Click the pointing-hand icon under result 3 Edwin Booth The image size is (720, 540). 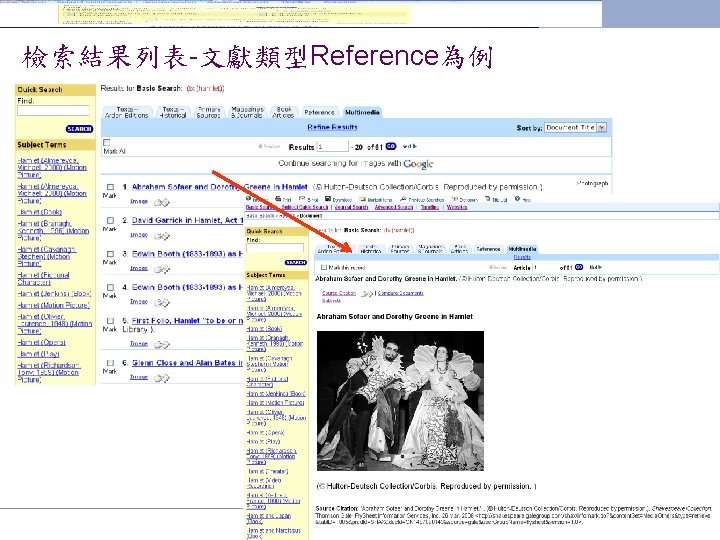162,269
